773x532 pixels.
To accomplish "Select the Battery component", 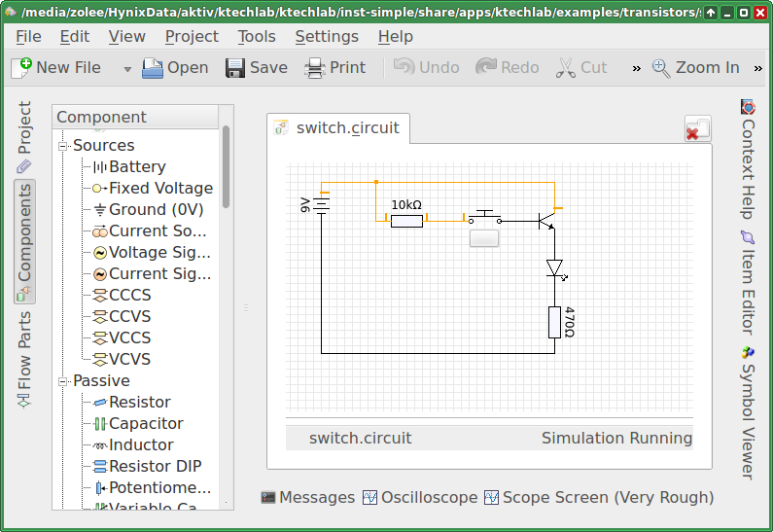I will 129,166.
